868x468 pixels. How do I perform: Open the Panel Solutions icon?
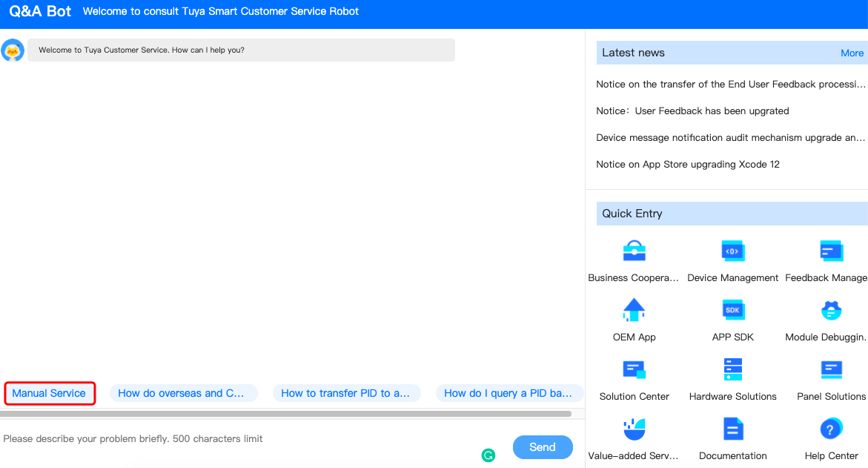tap(831, 369)
